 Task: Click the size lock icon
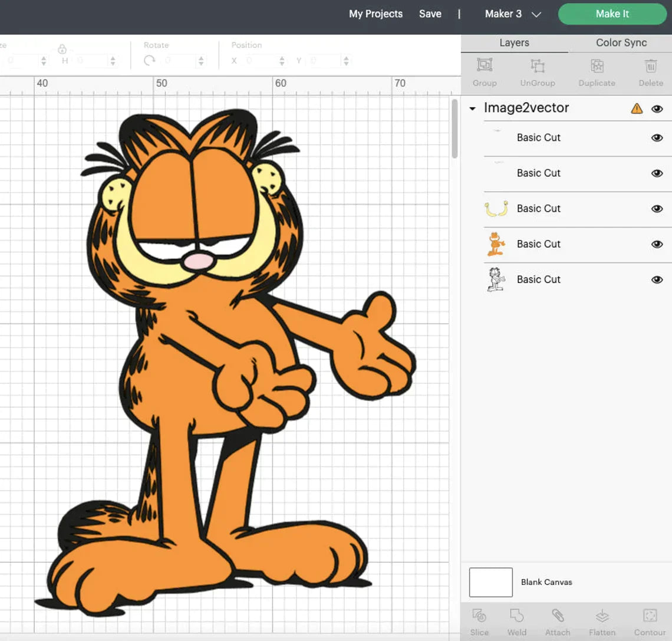[62, 48]
